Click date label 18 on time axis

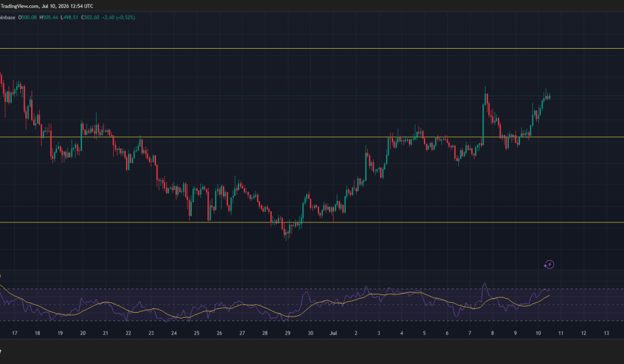(38, 333)
